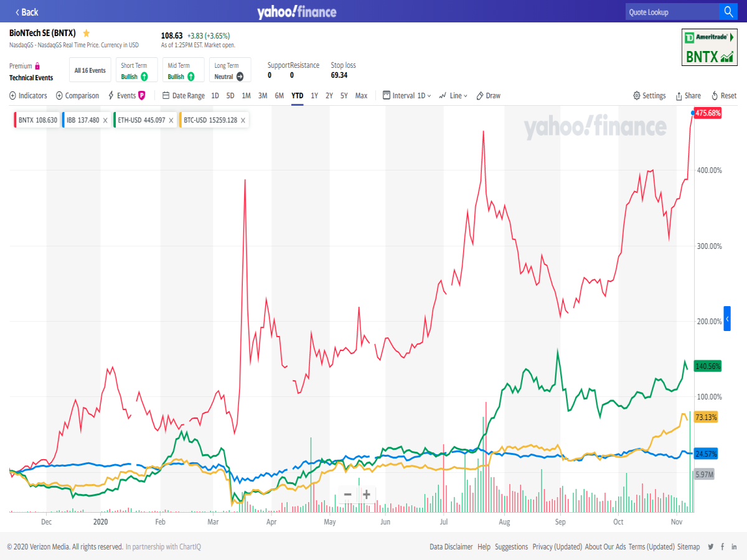This screenshot has width=747, height=560.
Task: Open the Date Range picker
Action: (x=183, y=96)
